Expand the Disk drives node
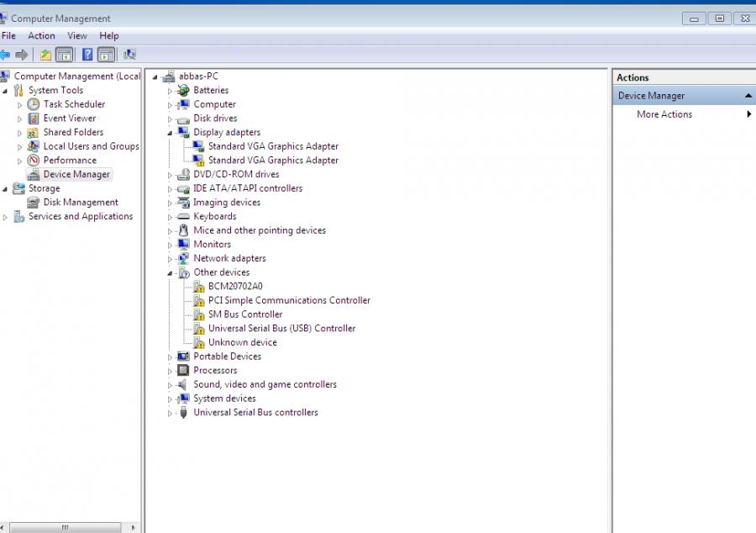Screen dimensions: 756x533 [x=170, y=119]
